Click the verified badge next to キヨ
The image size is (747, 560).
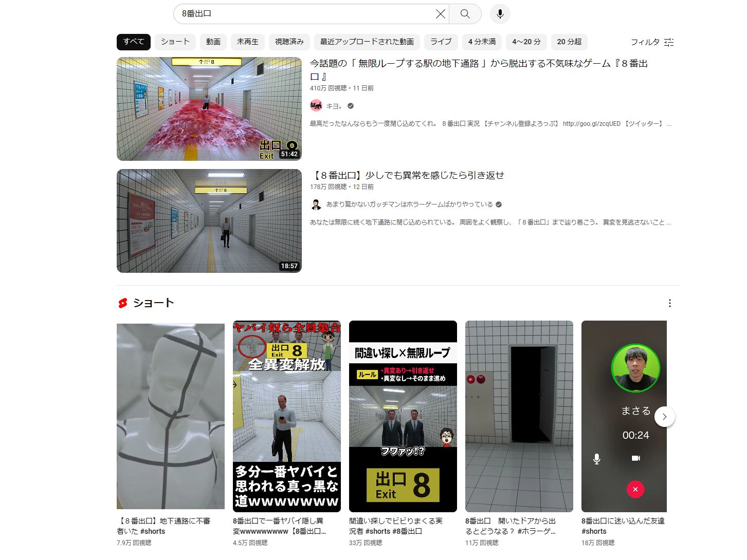[350, 105]
